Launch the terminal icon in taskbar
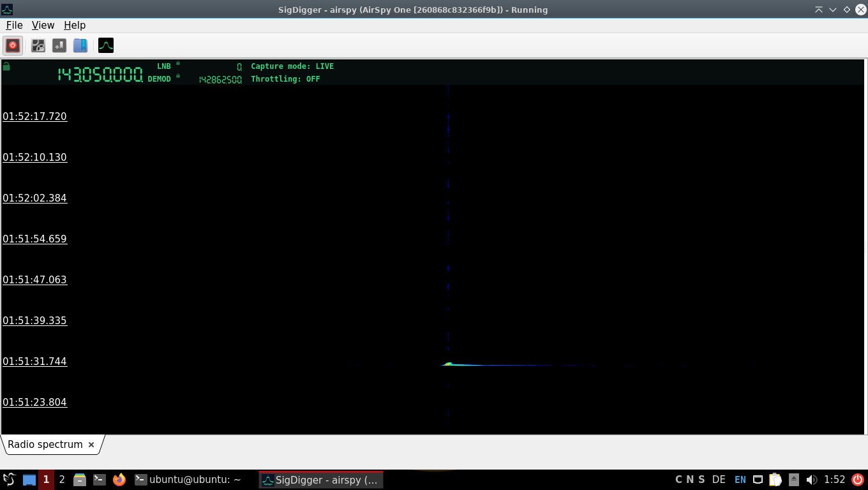The width and height of the screenshot is (868, 490). tap(100, 480)
